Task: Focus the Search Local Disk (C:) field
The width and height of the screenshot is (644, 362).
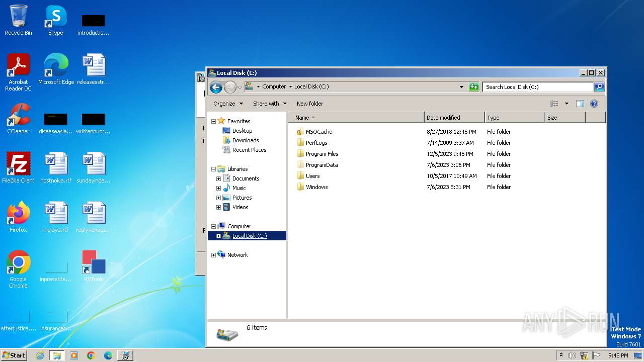Action: click(538, 87)
